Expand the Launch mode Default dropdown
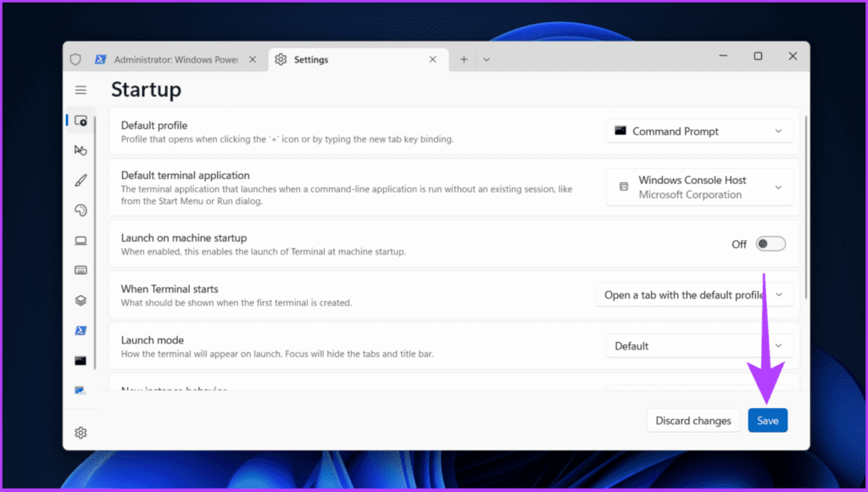 [699, 346]
